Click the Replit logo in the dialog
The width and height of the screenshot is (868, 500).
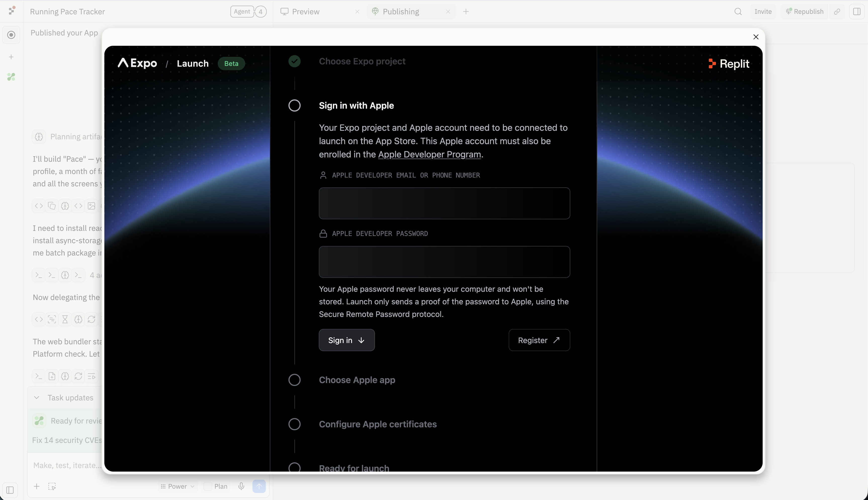click(x=729, y=64)
